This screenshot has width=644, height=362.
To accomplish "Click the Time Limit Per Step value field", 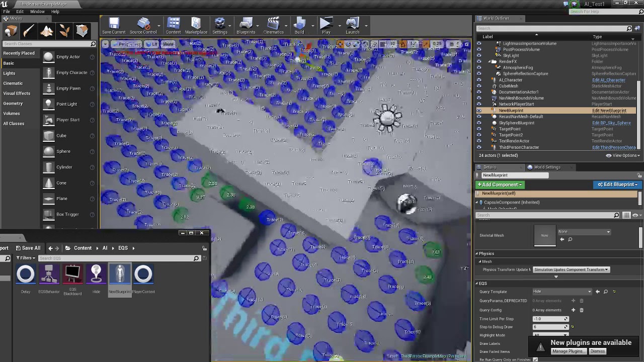I will point(550,319).
